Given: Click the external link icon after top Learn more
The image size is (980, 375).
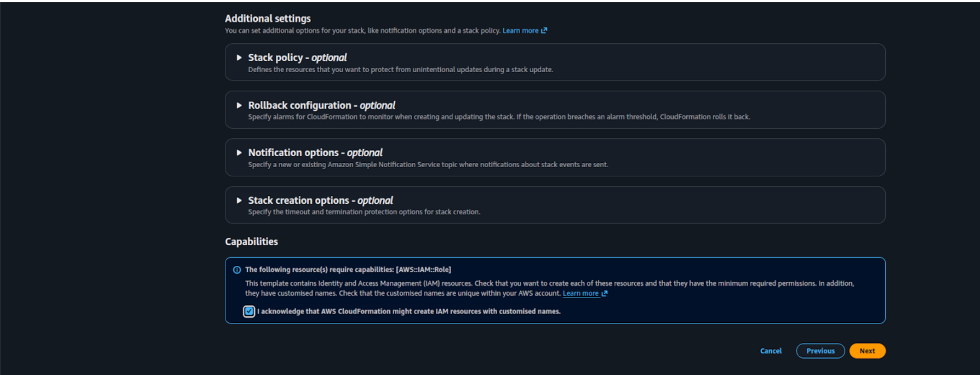Looking at the screenshot, I should click(x=545, y=30).
